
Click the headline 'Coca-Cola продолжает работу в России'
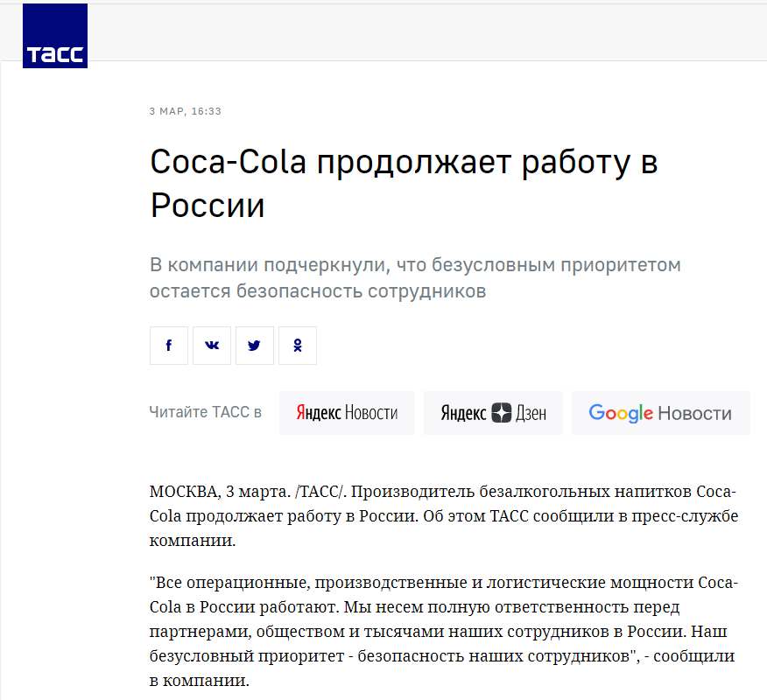pos(404,183)
